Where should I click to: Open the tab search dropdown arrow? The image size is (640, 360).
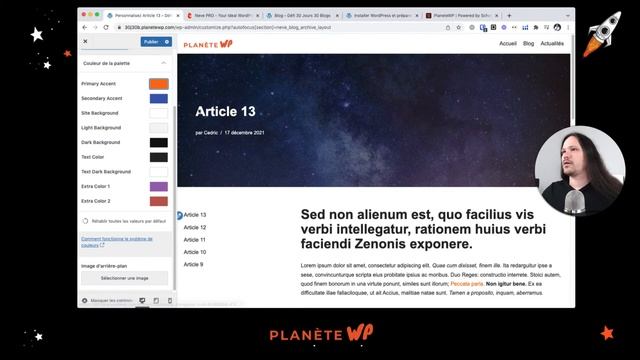click(568, 16)
